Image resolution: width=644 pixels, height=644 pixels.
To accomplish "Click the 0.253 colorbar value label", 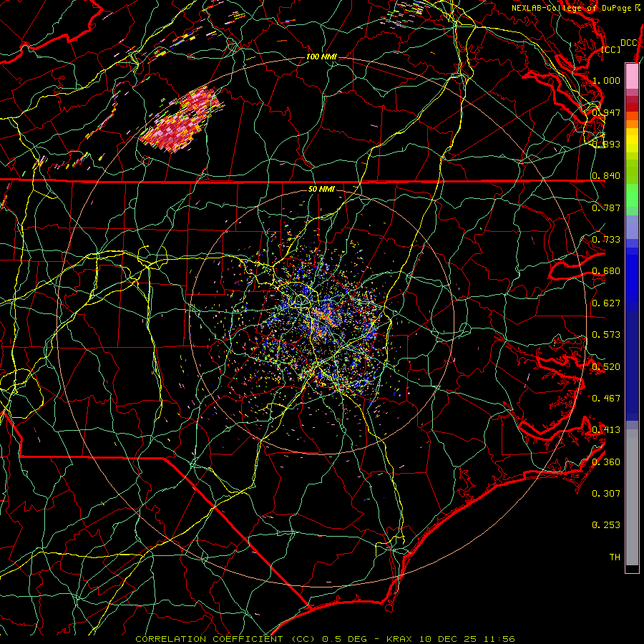I will pyautogui.click(x=606, y=525).
